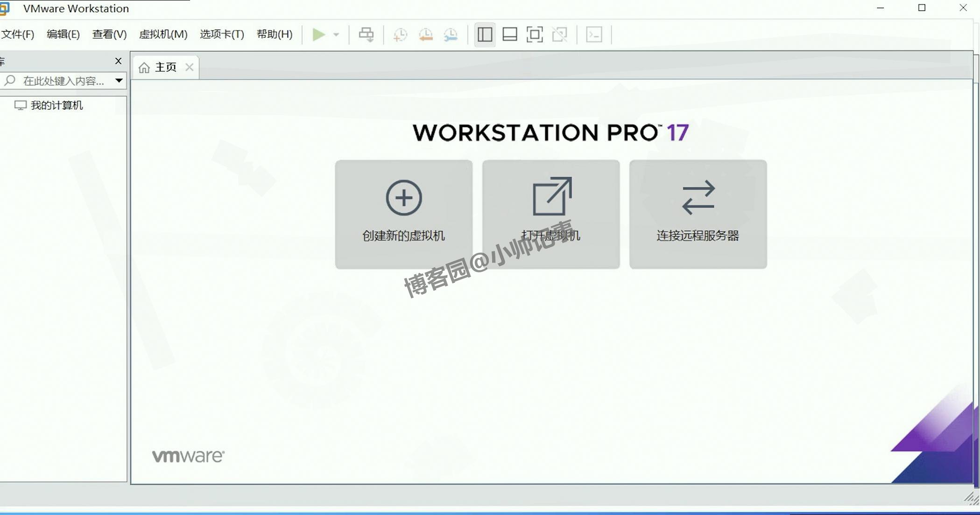Screen dimensions: 980x515
Task: Open the library search dropdown arrow
Action: pyautogui.click(x=119, y=80)
